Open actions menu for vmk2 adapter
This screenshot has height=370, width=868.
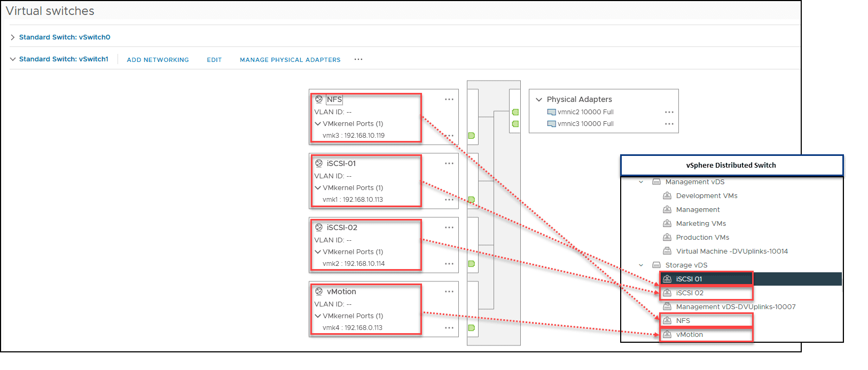[449, 264]
